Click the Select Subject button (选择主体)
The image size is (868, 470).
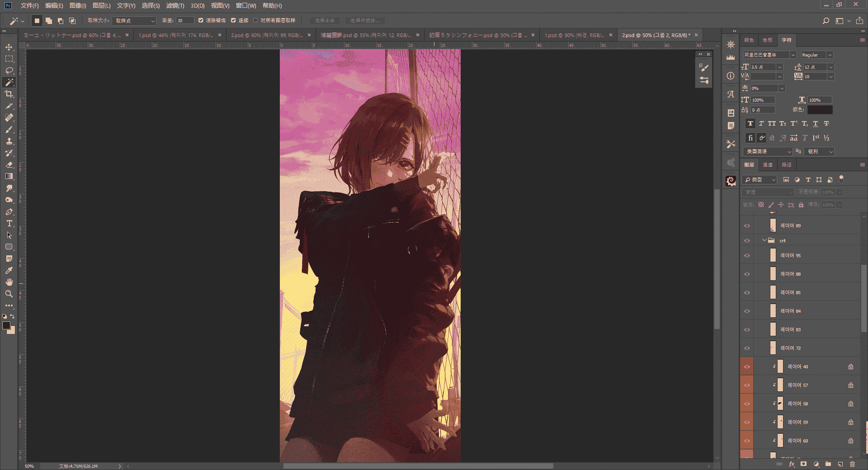click(325, 20)
